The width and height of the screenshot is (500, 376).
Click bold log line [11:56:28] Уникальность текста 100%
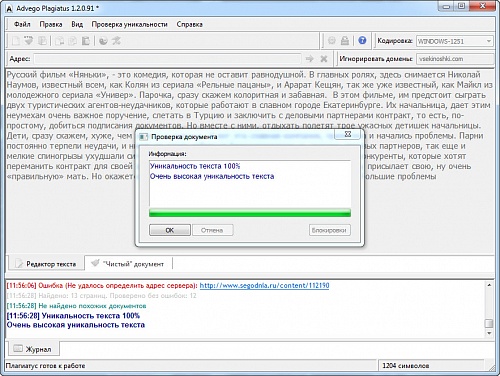[73, 315]
